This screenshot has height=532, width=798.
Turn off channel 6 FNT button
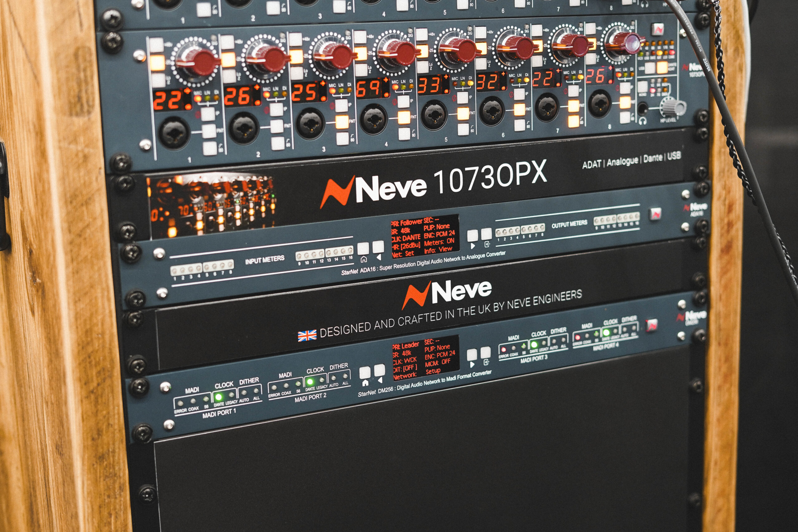tap(519, 110)
